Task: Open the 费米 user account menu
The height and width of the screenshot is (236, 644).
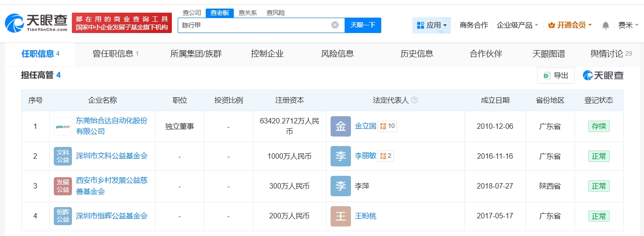Action: 628,25
